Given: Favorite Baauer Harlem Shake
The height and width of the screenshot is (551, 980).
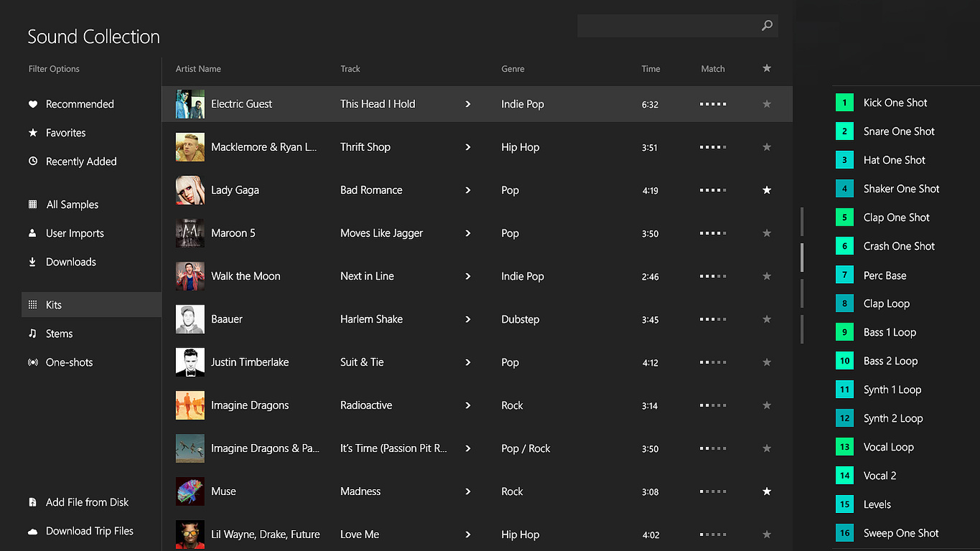Looking at the screenshot, I should (767, 320).
